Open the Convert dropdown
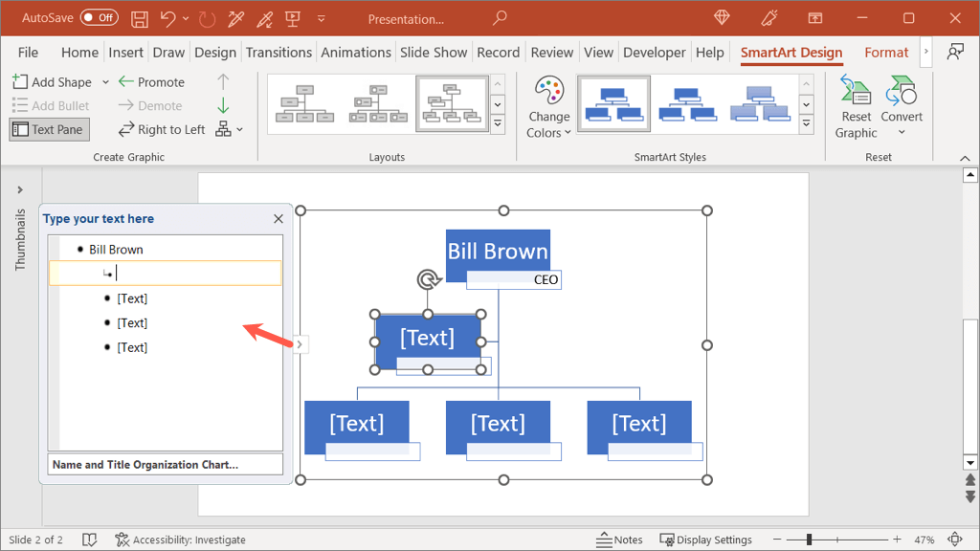980x551 pixels. click(902, 115)
